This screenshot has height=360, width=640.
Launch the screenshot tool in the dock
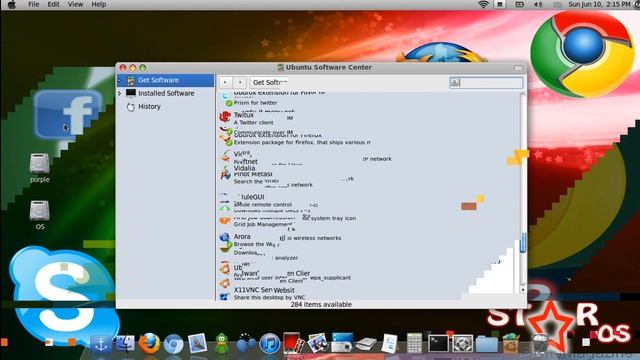pos(342,342)
